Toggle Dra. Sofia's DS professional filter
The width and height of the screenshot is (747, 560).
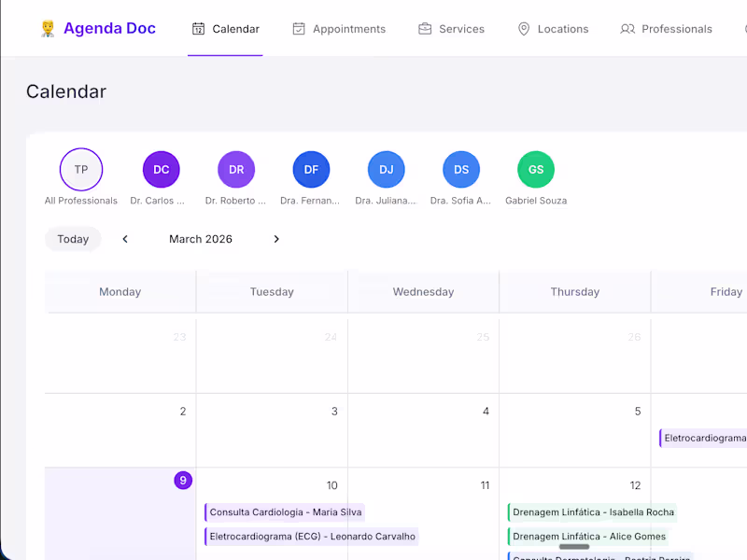pyautogui.click(x=460, y=169)
